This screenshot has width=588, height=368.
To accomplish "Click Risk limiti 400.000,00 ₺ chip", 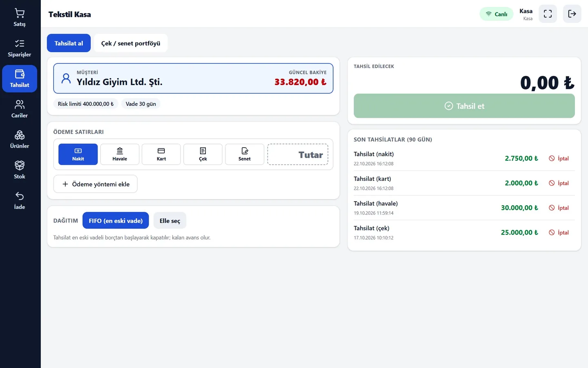I will pyautogui.click(x=86, y=104).
